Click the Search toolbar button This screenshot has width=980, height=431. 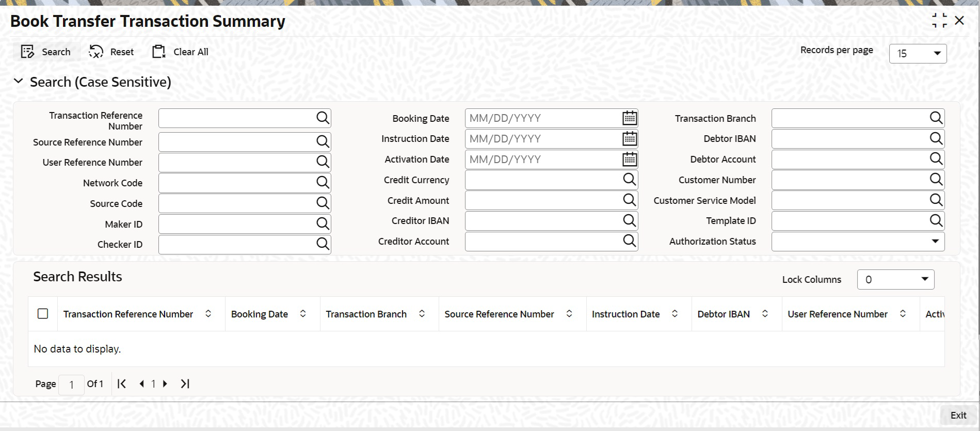click(45, 52)
